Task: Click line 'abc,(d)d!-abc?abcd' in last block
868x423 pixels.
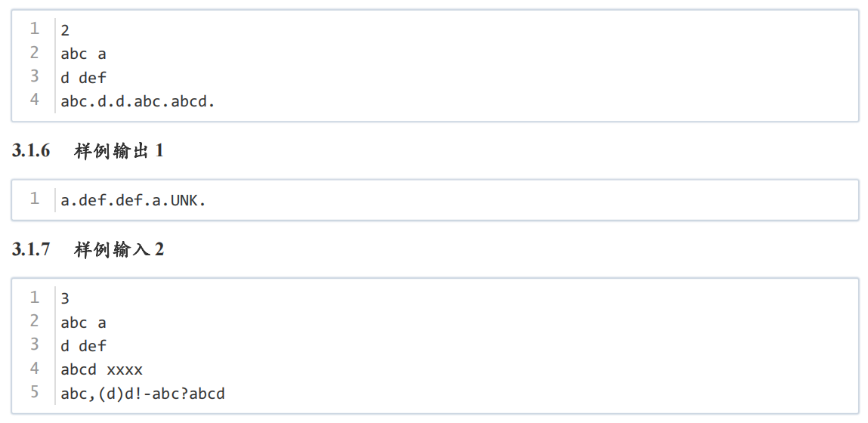Action: point(143,394)
